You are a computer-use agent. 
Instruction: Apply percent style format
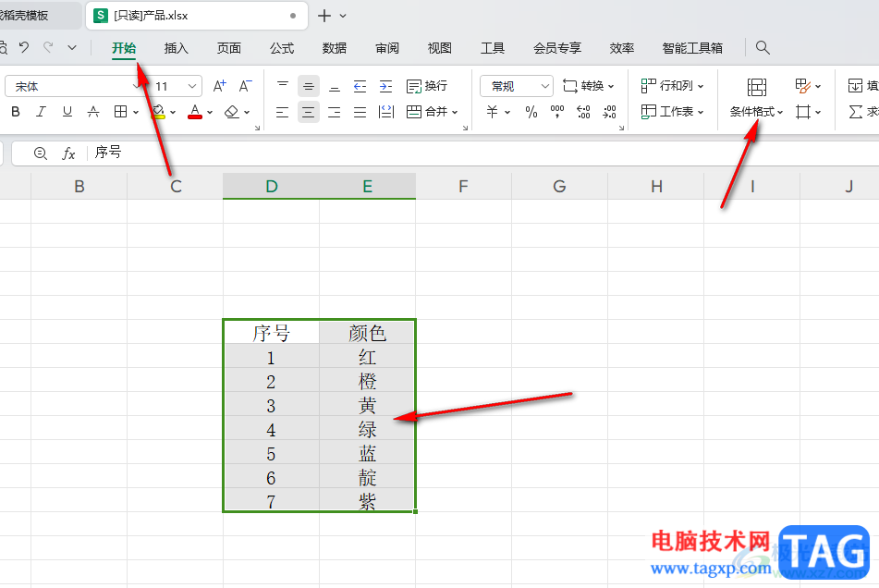point(531,112)
